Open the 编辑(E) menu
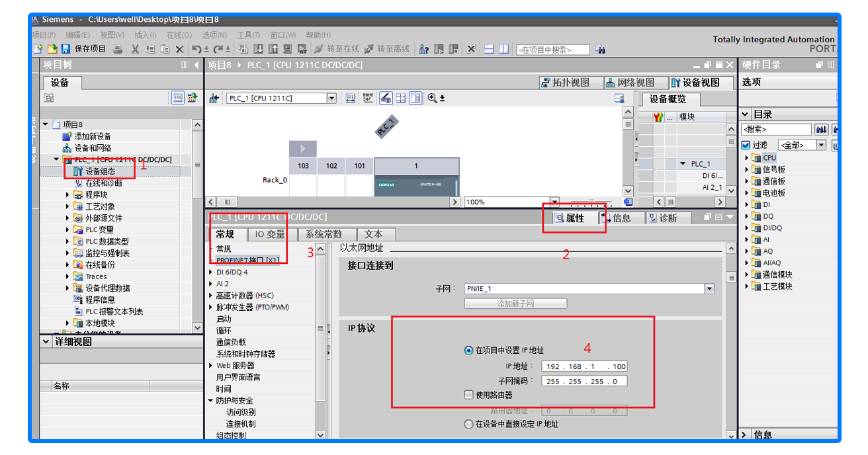 pos(77,35)
